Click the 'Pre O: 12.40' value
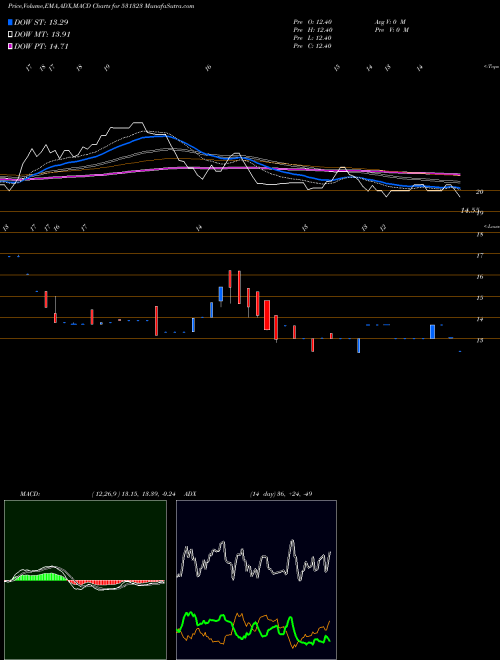This screenshot has height=660, width=500. (x=313, y=22)
